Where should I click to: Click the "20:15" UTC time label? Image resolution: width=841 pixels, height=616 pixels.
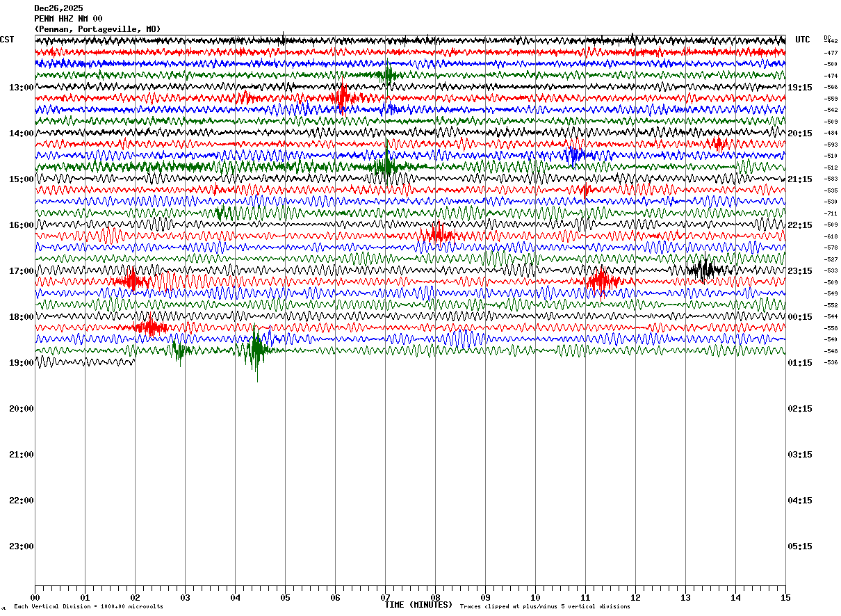(800, 133)
